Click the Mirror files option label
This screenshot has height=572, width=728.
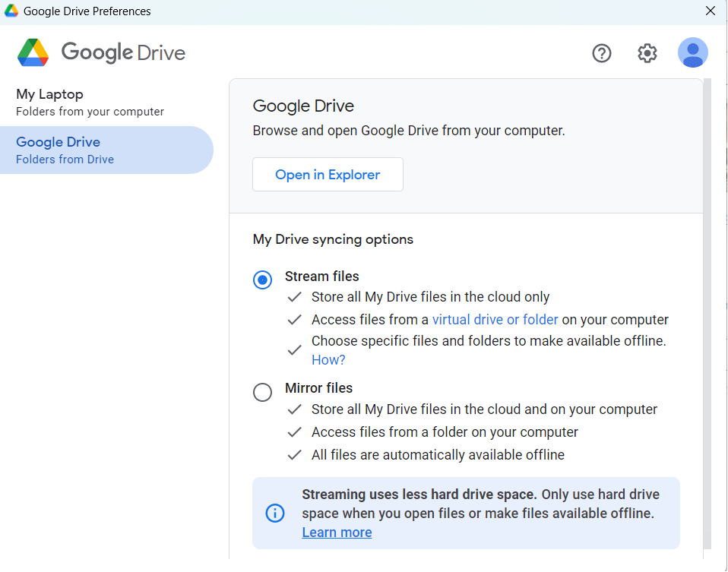318,388
